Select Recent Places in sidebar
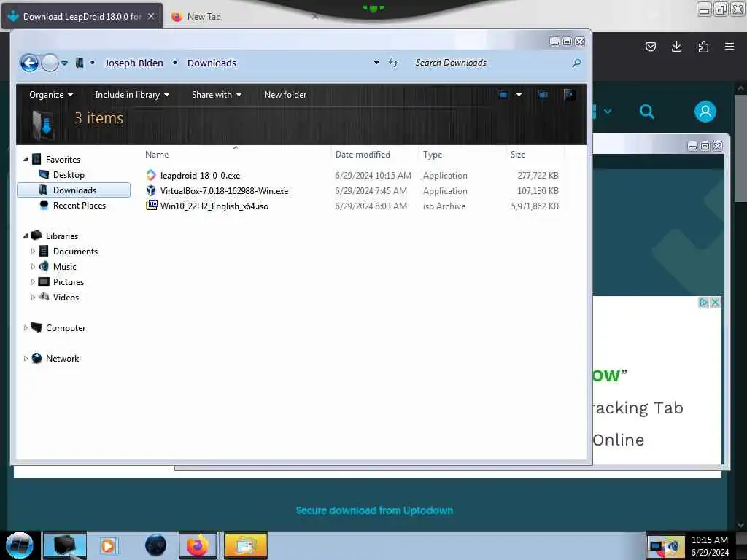The width and height of the screenshot is (747, 560). pyautogui.click(x=79, y=205)
